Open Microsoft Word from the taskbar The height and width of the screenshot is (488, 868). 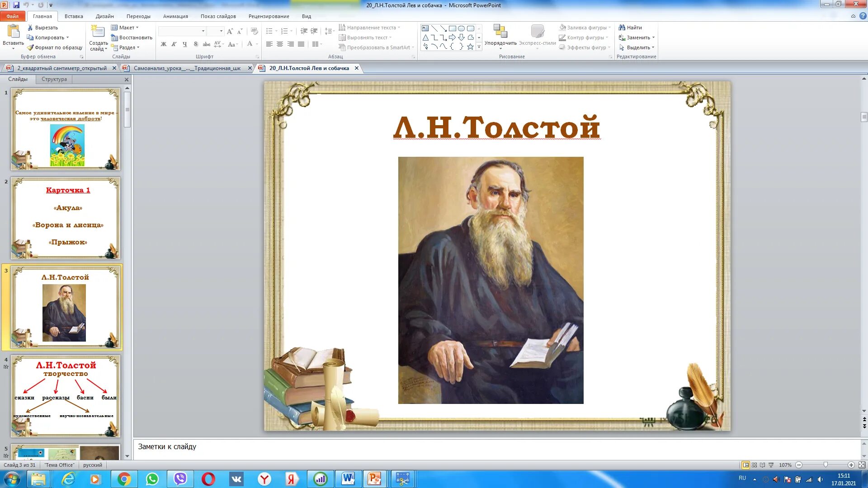[348, 479]
